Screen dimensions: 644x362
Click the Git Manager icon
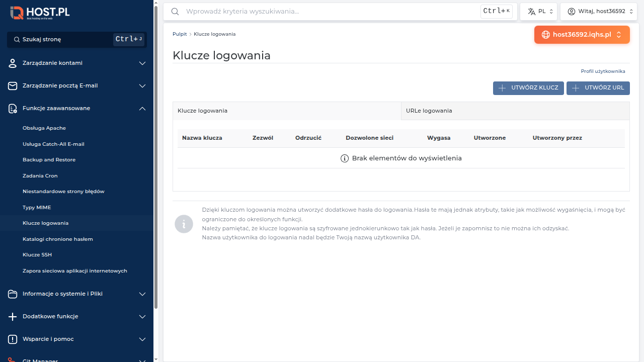pyautogui.click(x=13, y=359)
